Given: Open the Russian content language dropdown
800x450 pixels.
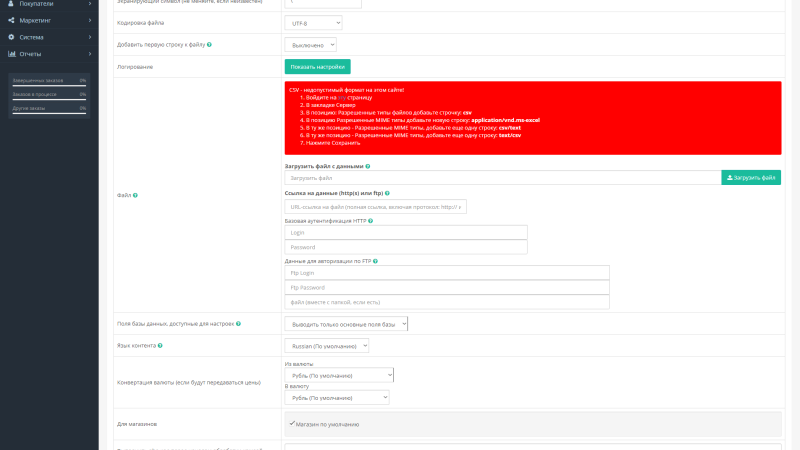Looking at the screenshot, I should 327,346.
